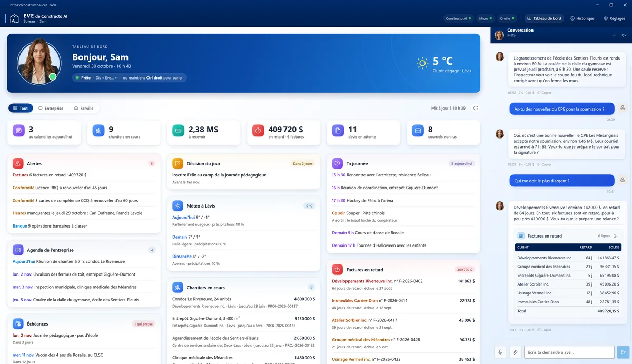Copy the 6 lignes table with its copy icon
Image resolution: width=632 pixels, height=364 pixels.
616,236
